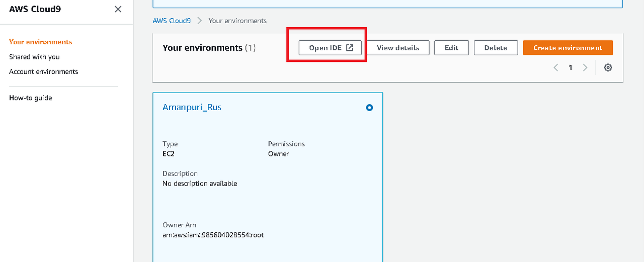
Task: Click Edit button for the environment
Action: (451, 48)
